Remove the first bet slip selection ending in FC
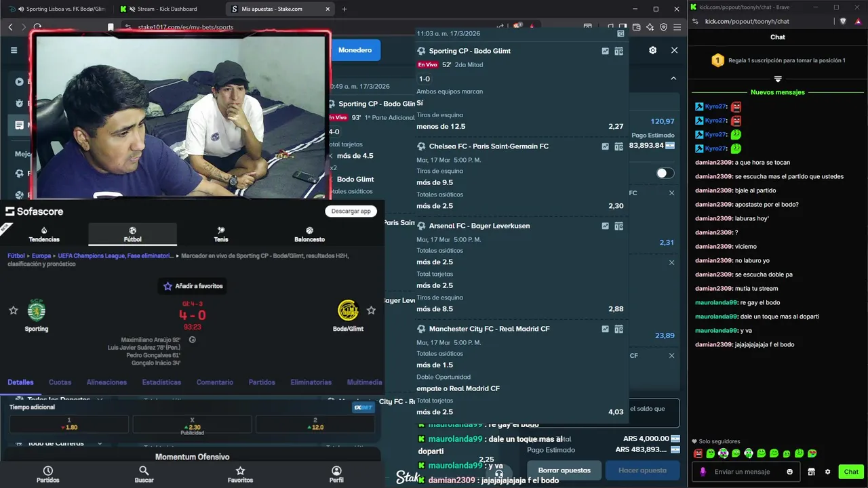 (x=672, y=193)
